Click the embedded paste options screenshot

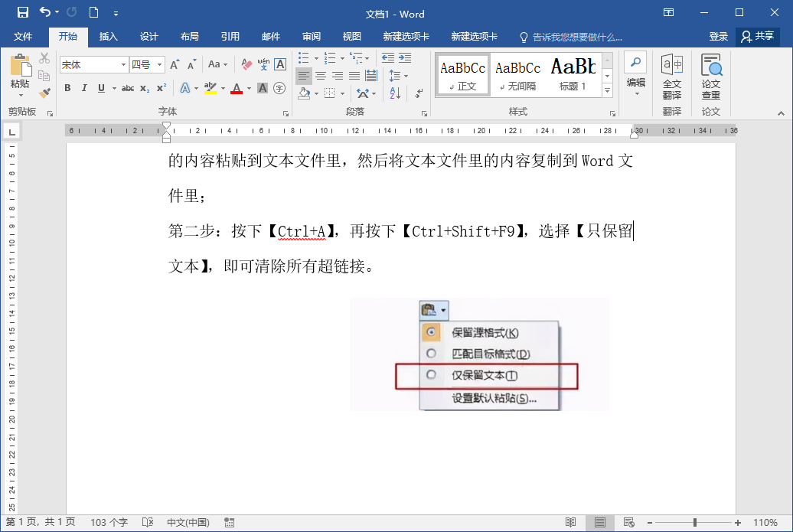(x=479, y=354)
